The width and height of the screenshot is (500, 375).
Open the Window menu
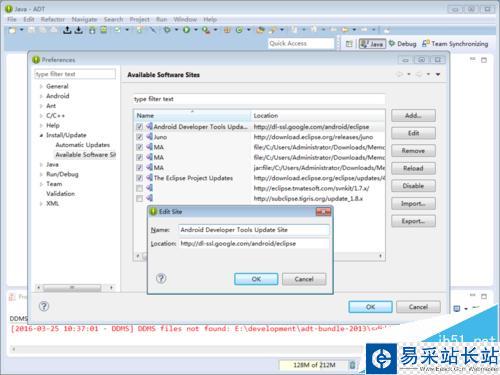tap(185, 19)
